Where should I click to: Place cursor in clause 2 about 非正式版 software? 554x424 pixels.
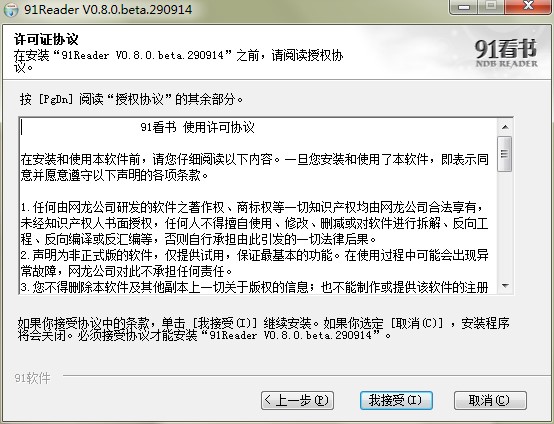click(254, 263)
